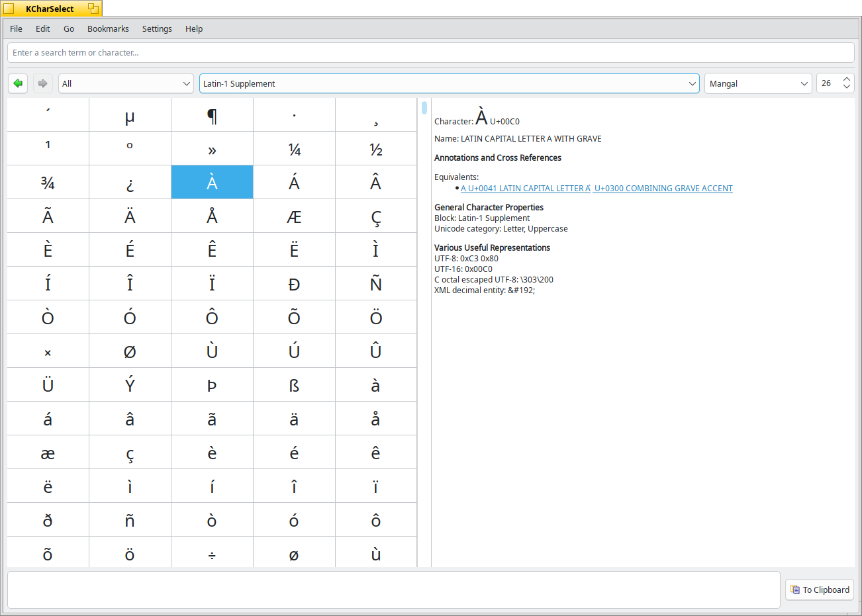The image size is (862, 616).
Task: Follow the U+0300 COMBINING GRAVE ACCENT link
Action: [663, 189]
